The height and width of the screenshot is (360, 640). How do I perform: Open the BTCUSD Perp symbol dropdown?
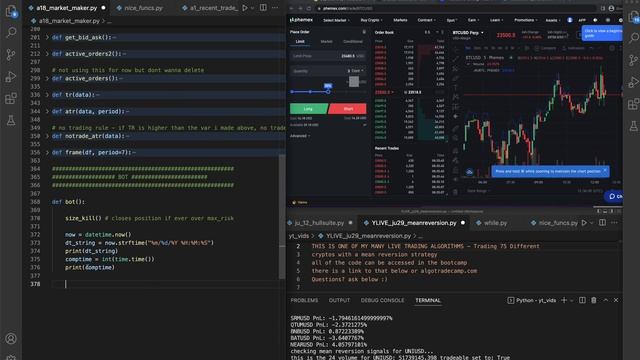click(x=468, y=33)
